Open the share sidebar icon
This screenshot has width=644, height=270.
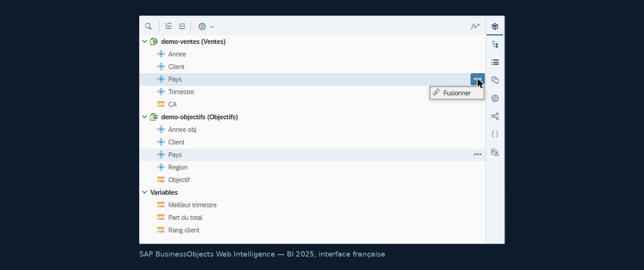495,116
